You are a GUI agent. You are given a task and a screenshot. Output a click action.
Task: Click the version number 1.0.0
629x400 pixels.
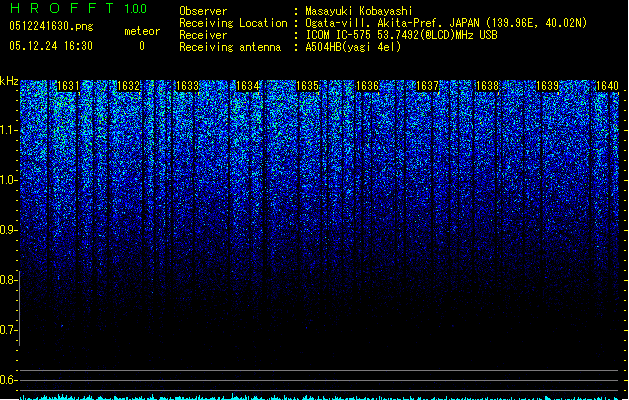(136, 9)
